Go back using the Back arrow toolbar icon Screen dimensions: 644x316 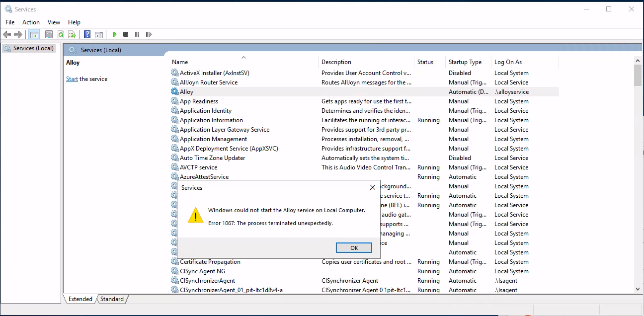[7, 34]
